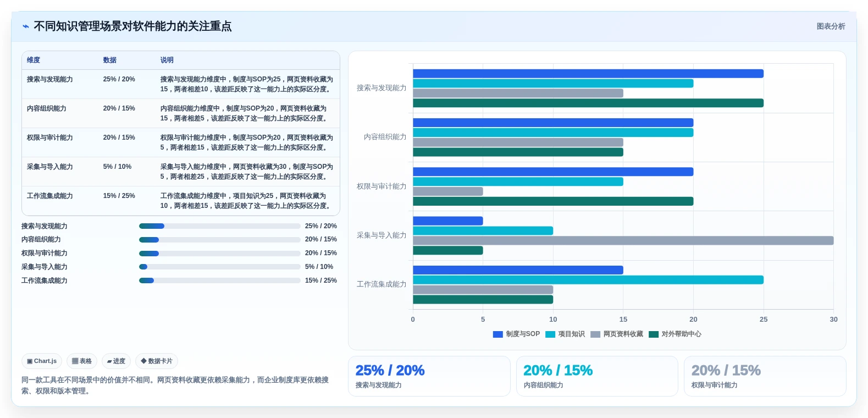Click the 15% / 25% table data cell
Image resolution: width=868 pixels, height=418 pixels.
click(x=119, y=196)
